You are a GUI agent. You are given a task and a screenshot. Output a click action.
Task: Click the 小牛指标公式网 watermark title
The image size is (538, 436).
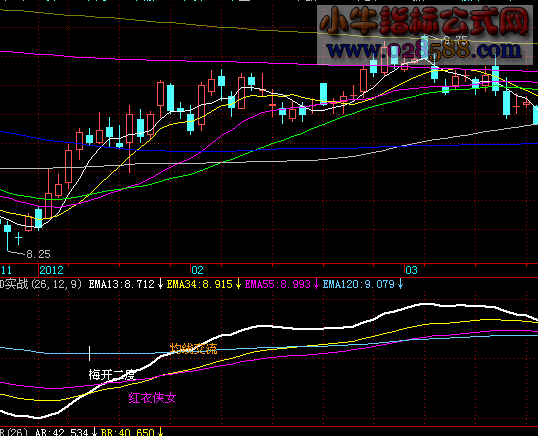point(424,21)
